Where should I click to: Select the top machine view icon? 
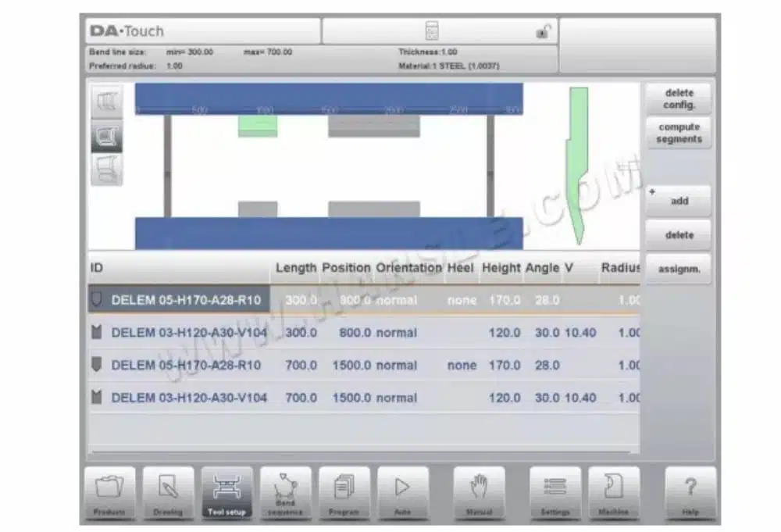tap(106, 102)
